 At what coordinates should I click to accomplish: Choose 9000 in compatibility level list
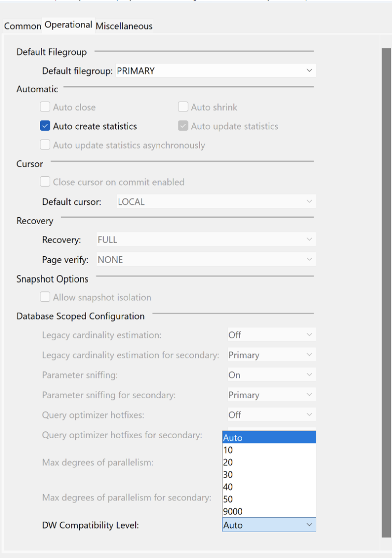233,511
